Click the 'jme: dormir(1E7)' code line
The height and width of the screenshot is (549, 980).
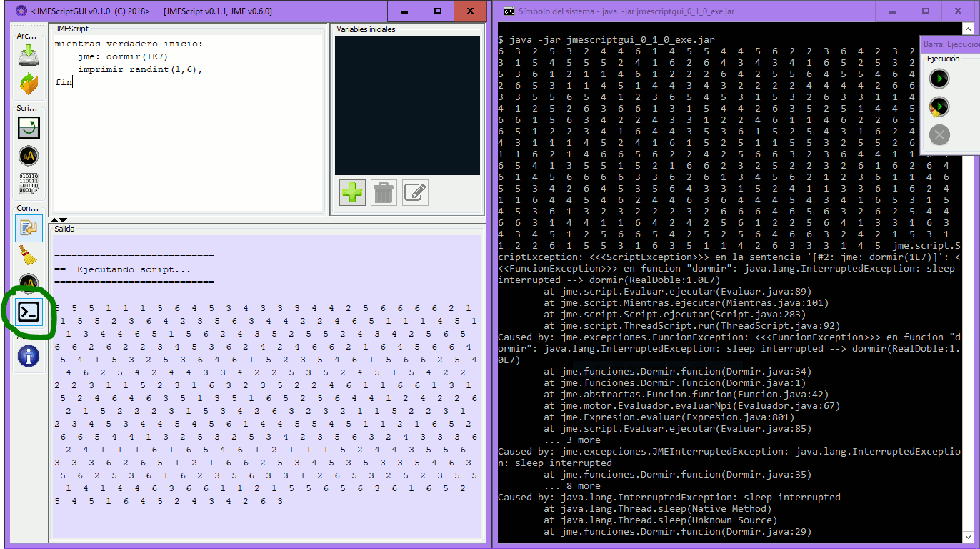[123, 57]
